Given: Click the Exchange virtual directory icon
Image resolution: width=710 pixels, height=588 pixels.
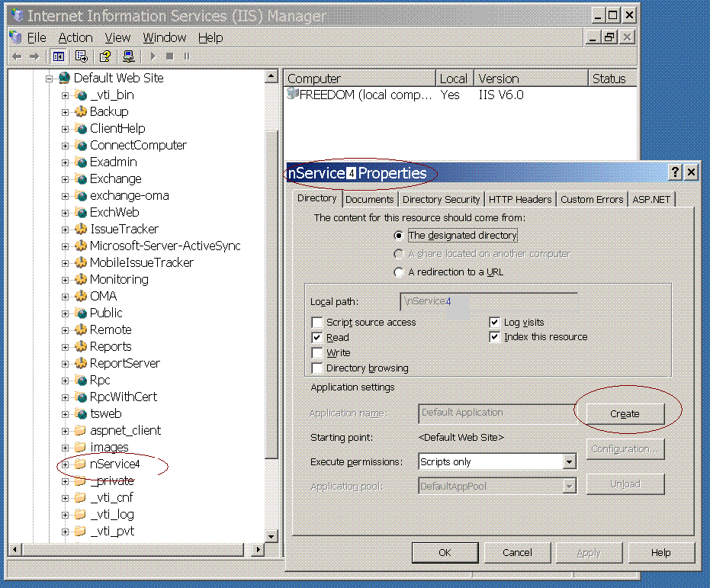Looking at the screenshot, I should pyautogui.click(x=81, y=178).
